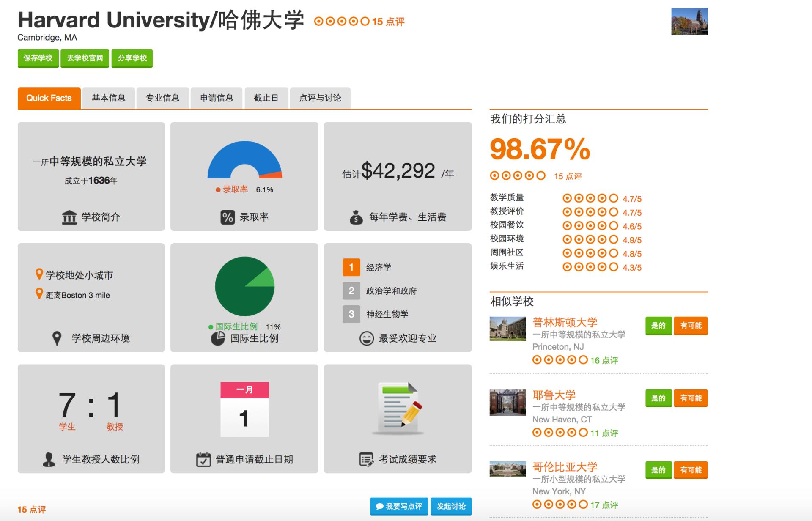Click orange location pin beside 学校地处小城市
812x521 pixels.
click(39, 274)
